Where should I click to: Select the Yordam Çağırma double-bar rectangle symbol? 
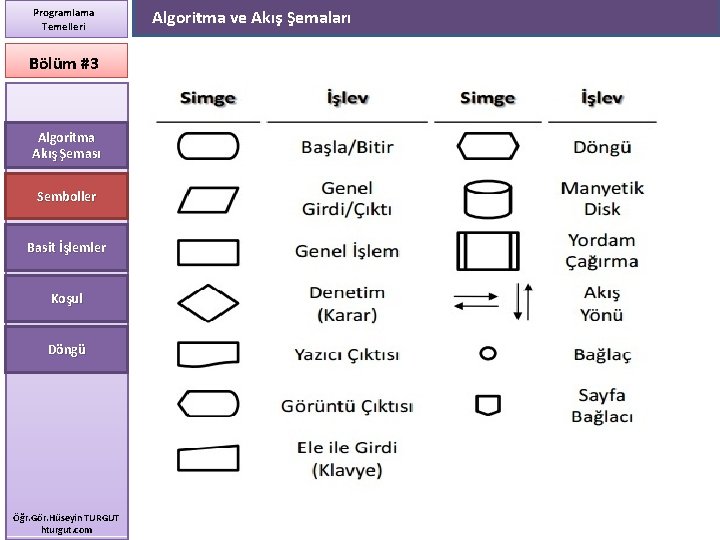pyautogui.click(x=488, y=251)
